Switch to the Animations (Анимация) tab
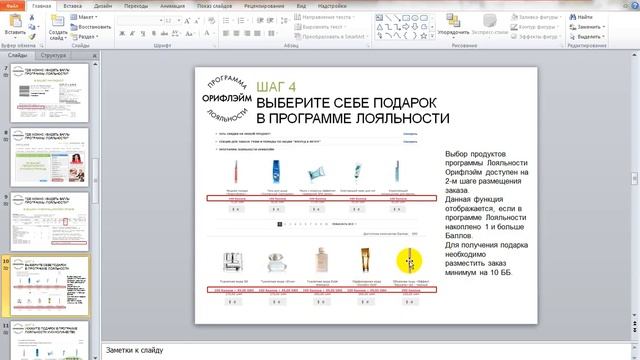 click(172, 6)
